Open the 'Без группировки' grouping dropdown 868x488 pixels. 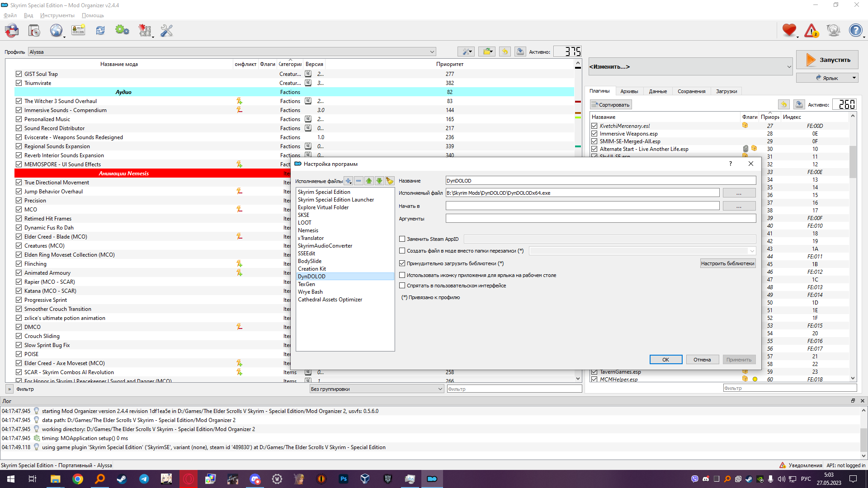pyautogui.click(x=377, y=389)
